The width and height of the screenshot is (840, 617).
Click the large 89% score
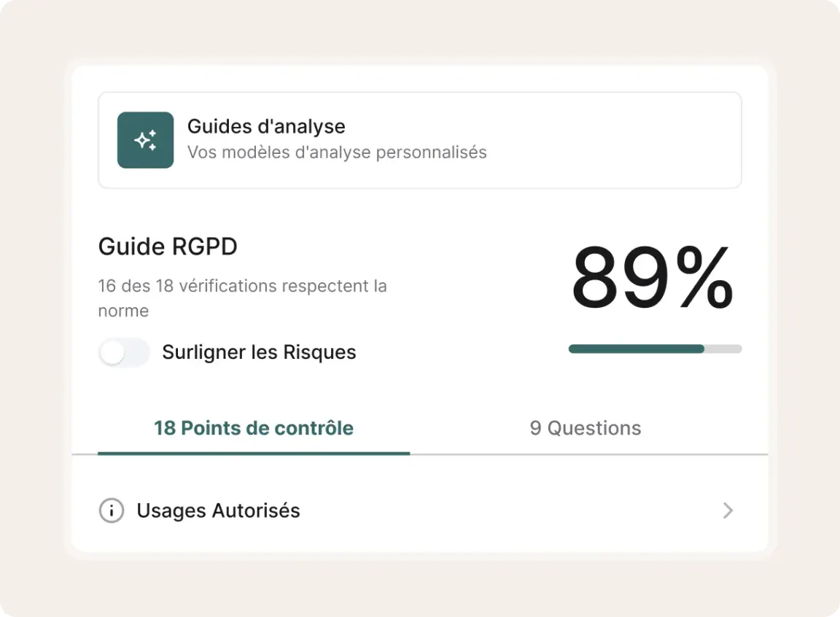[x=651, y=279]
